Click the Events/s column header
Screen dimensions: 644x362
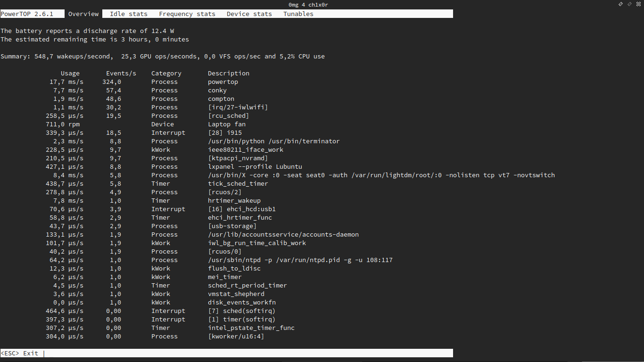[121, 73]
